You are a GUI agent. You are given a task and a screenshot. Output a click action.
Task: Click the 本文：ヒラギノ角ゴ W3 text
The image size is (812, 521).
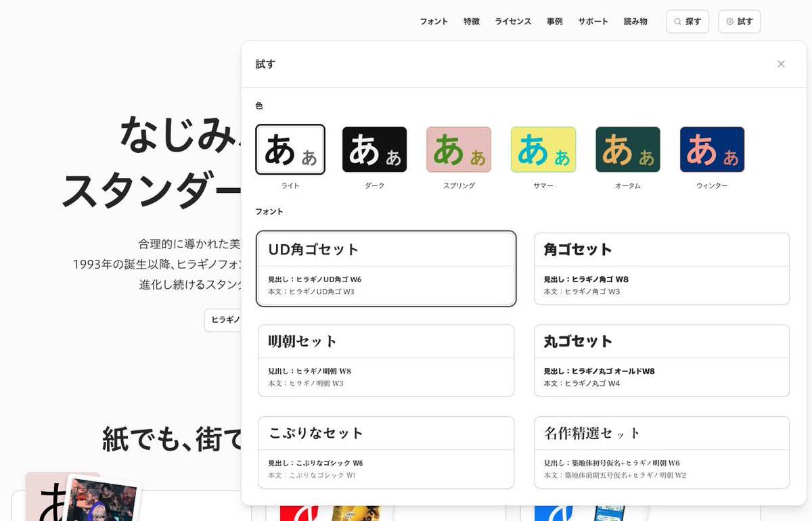[582, 292]
